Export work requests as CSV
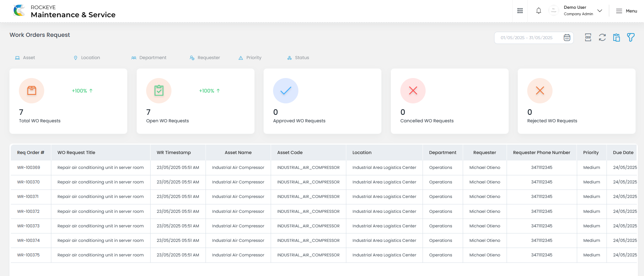 [x=588, y=37]
